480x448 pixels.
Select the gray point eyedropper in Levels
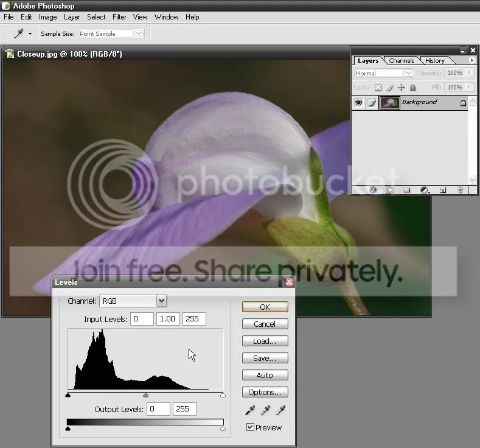tap(265, 410)
